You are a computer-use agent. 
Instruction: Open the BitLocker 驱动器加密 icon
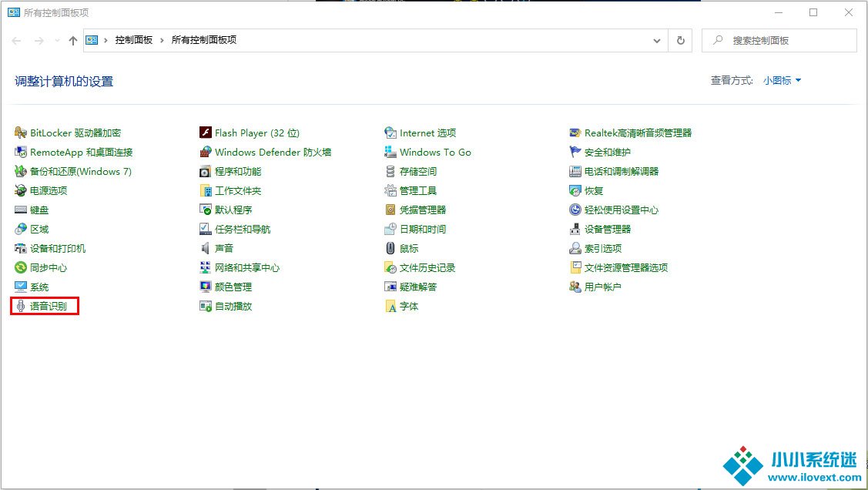coord(21,133)
